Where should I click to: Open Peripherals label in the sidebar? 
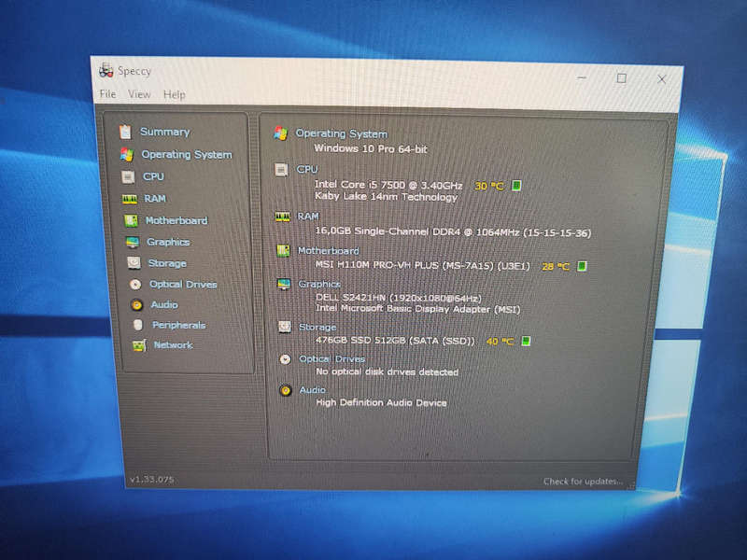click(x=179, y=325)
